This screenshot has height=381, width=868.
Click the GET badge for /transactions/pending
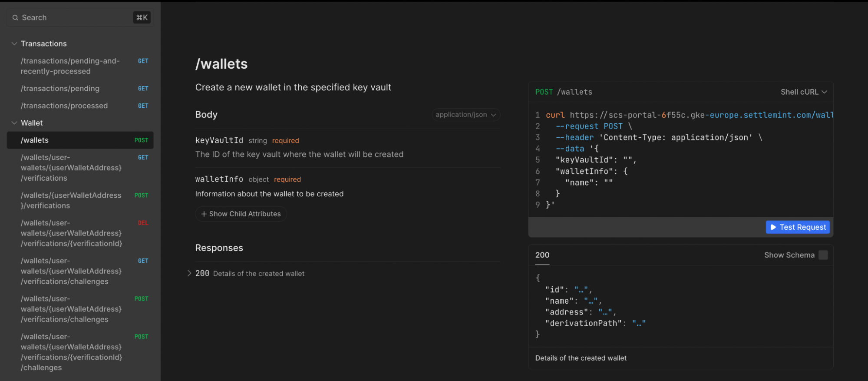[x=143, y=89]
